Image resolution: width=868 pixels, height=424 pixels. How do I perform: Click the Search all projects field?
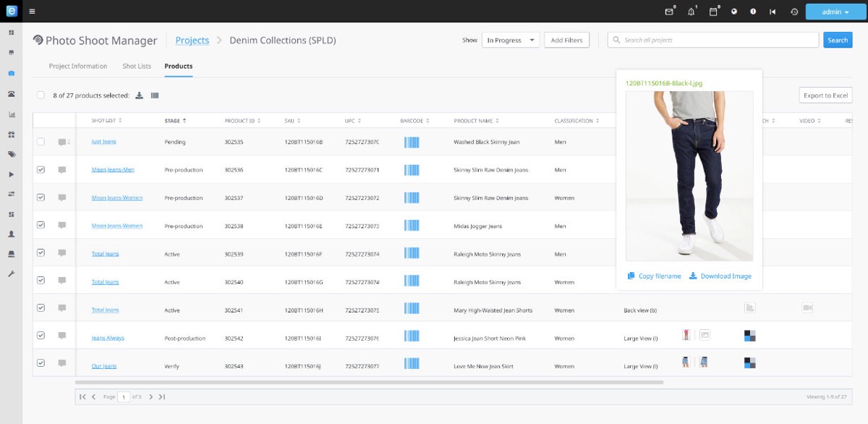713,40
